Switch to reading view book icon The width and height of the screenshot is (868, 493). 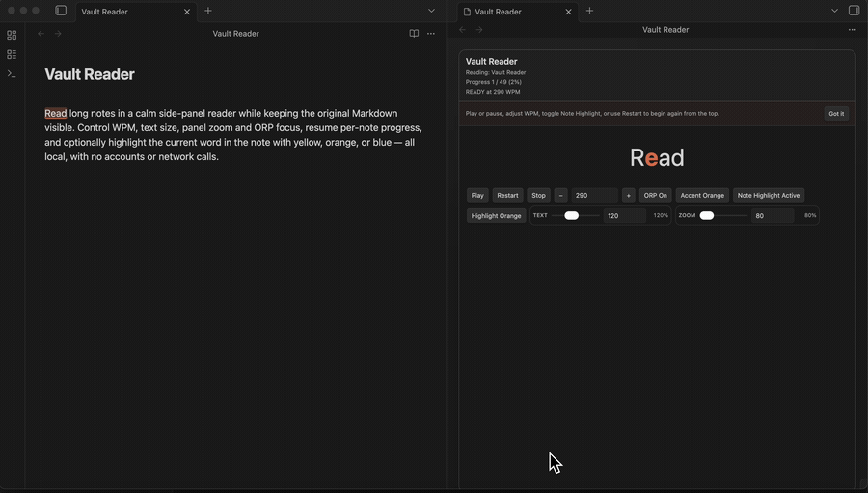click(414, 34)
